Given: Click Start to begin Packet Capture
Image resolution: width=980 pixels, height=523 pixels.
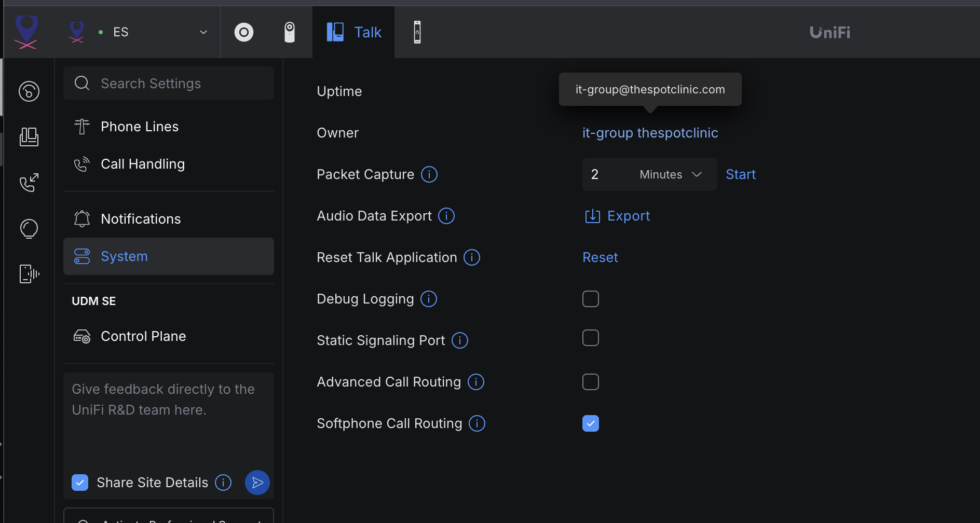Looking at the screenshot, I should point(740,174).
